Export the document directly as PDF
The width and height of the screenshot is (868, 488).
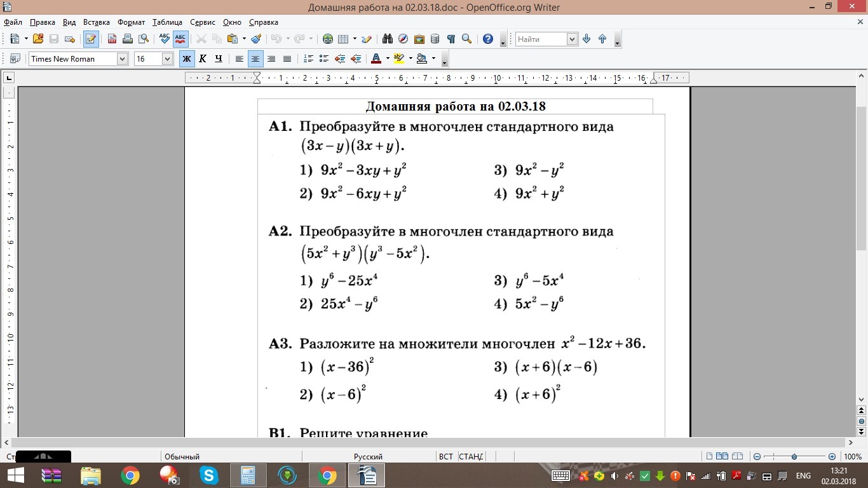click(112, 39)
